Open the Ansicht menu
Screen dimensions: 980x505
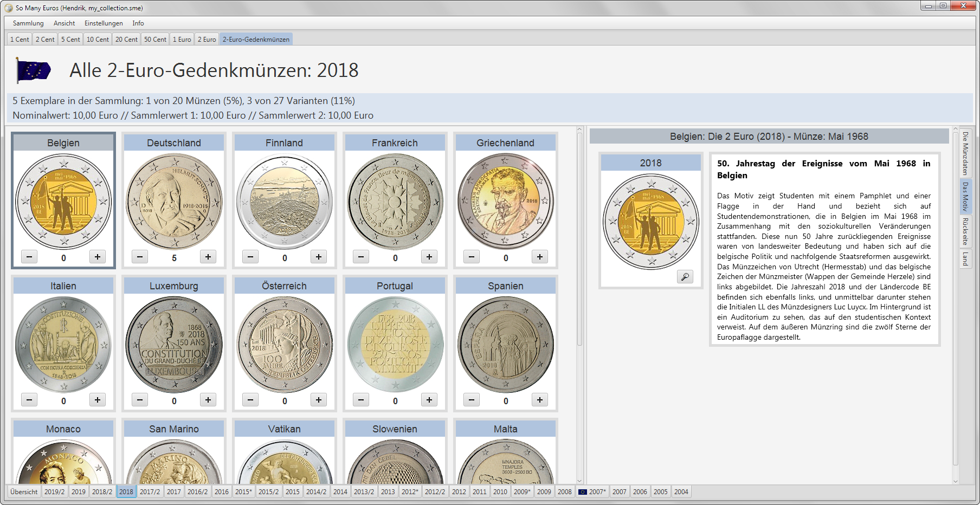(64, 23)
